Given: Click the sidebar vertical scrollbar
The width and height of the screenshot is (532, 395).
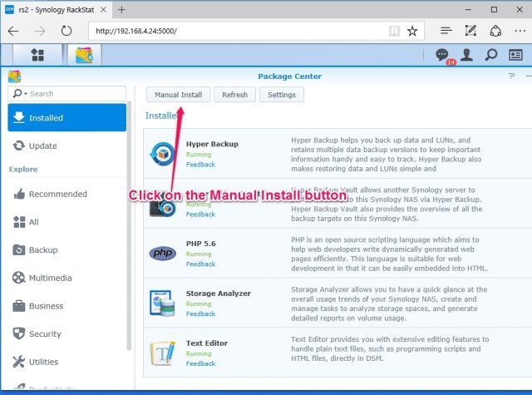Looking at the screenshot, I should (129, 225).
